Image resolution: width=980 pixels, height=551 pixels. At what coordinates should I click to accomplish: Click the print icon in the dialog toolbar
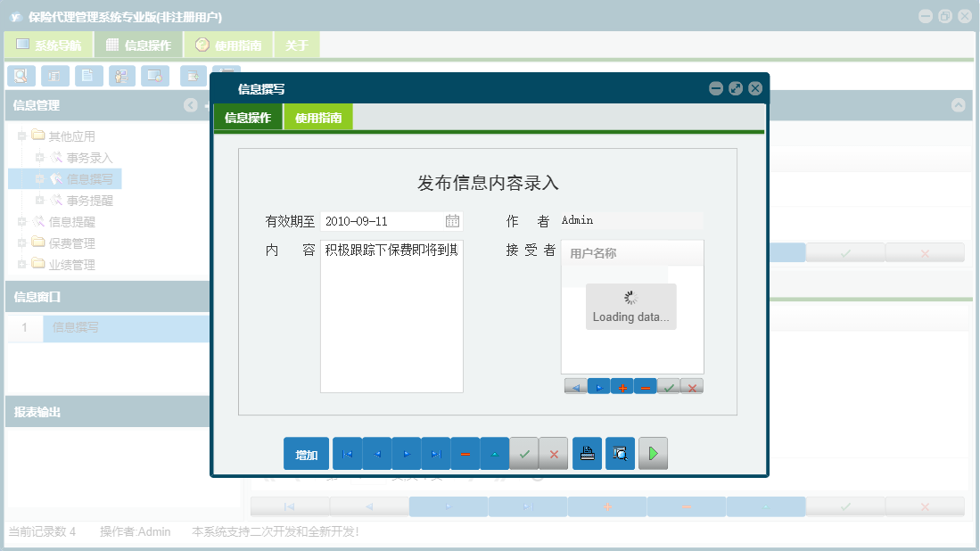pos(587,453)
